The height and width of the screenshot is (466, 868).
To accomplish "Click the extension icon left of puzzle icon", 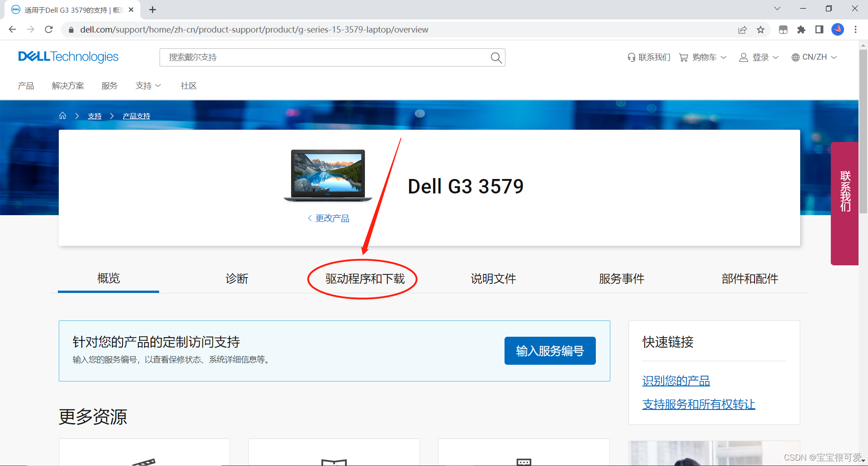I will [x=783, y=30].
